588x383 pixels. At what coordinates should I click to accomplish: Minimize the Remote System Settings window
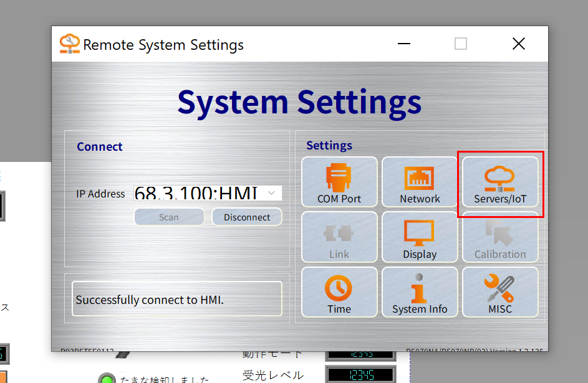tap(405, 44)
